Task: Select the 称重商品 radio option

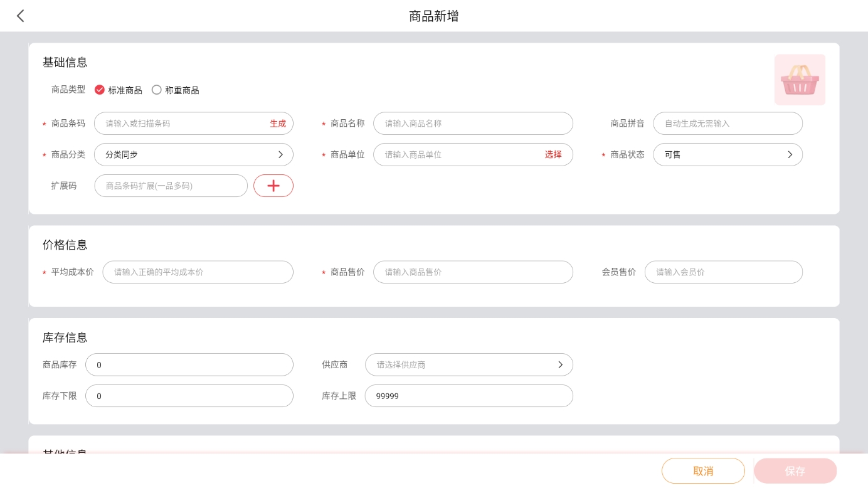Action: [157, 90]
